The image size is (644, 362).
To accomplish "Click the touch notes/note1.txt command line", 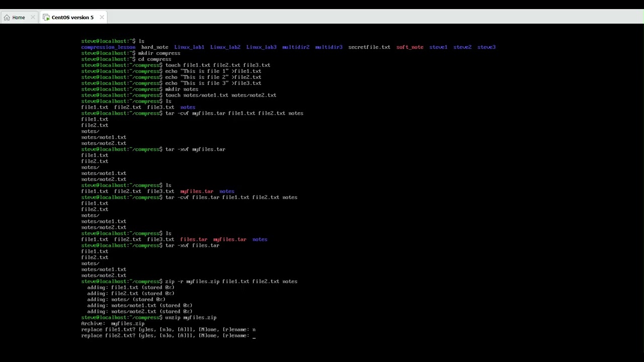I will tap(221, 96).
